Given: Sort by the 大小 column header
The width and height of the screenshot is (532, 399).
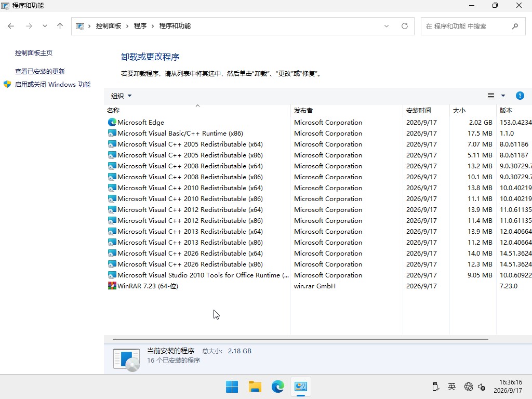Looking at the screenshot, I should [x=473, y=110].
